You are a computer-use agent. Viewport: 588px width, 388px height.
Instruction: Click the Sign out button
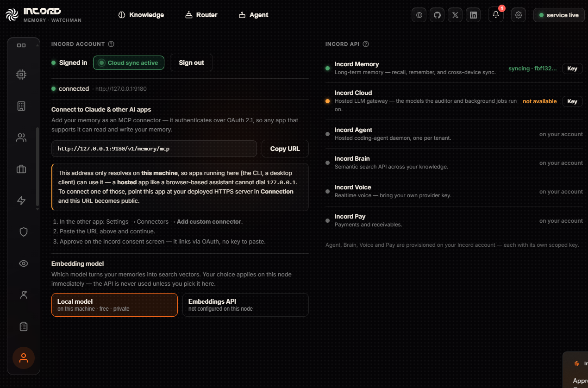[x=191, y=63]
